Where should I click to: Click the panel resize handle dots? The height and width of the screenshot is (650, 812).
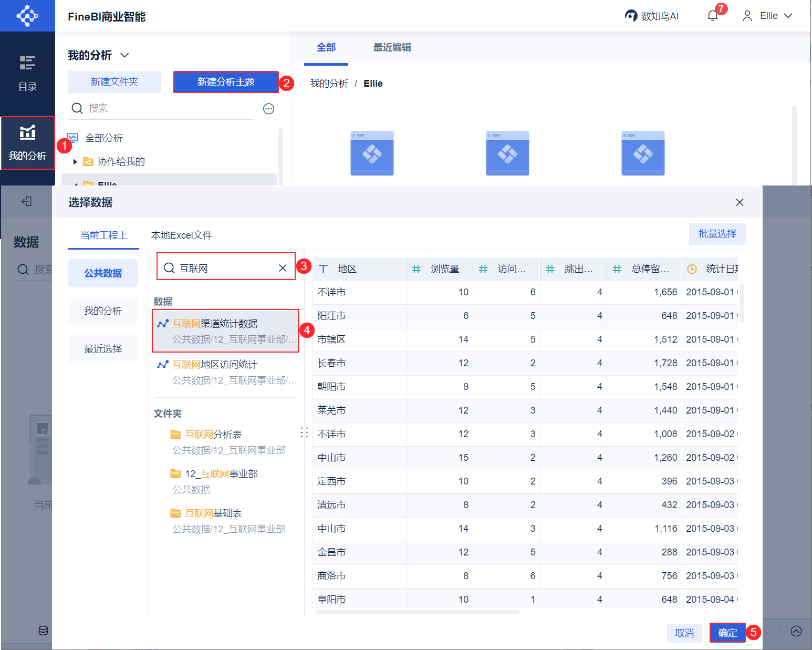click(x=304, y=432)
